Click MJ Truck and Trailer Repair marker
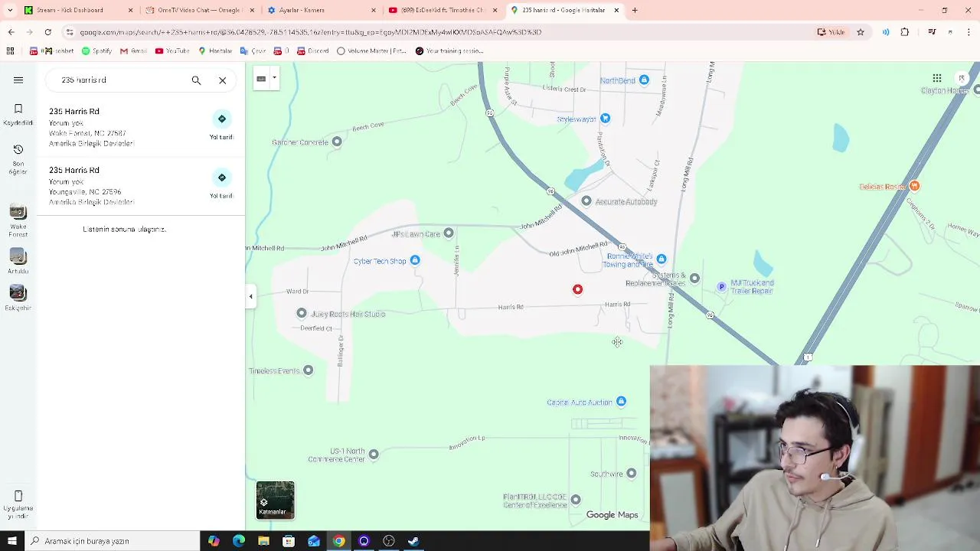The height and width of the screenshot is (551, 980). point(721,287)
